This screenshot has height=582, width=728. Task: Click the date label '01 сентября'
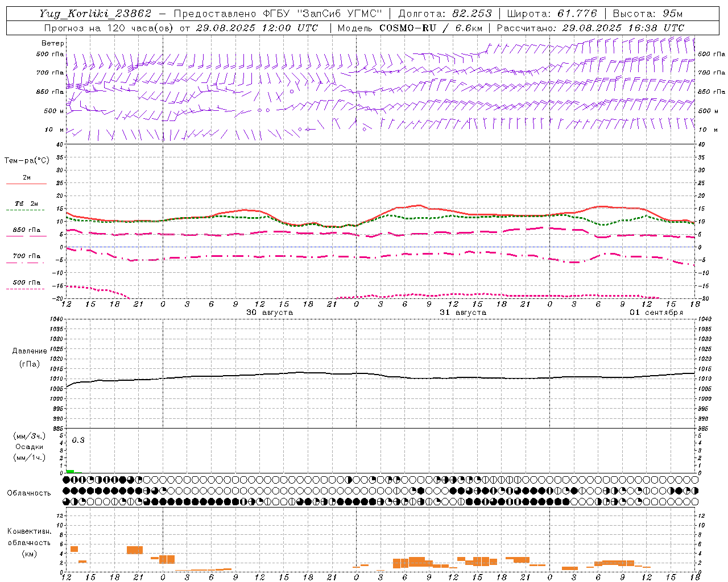[656, 313]
